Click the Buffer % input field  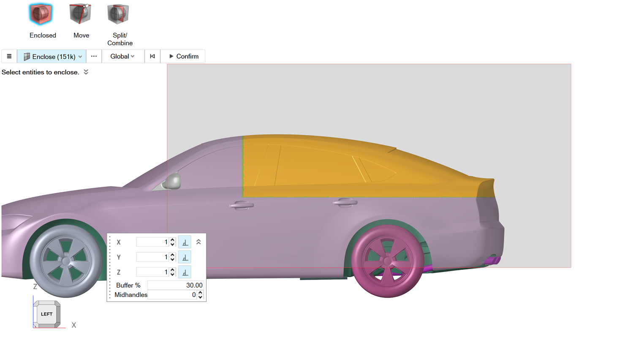[x=175, y=286]
